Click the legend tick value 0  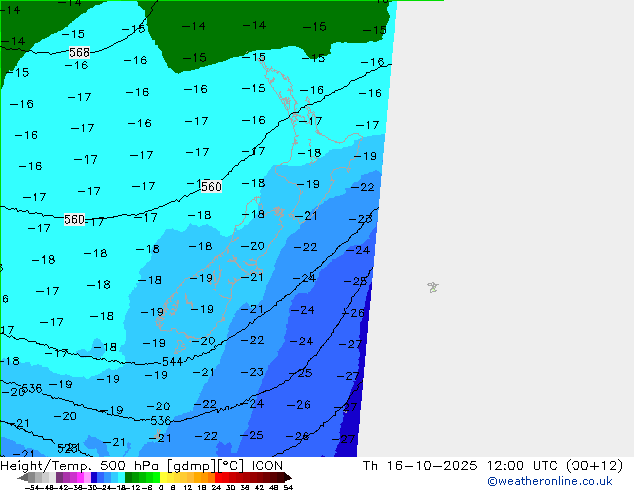click(161, 487)
